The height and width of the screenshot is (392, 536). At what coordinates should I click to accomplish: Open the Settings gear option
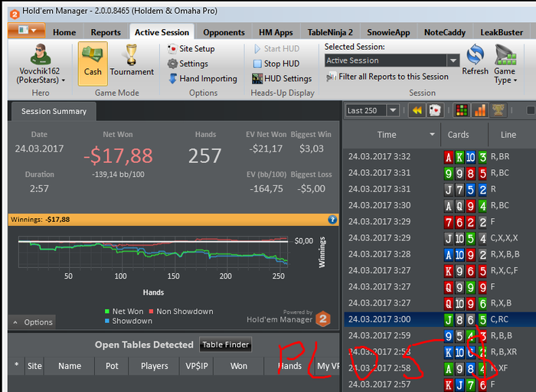(188, 64)
